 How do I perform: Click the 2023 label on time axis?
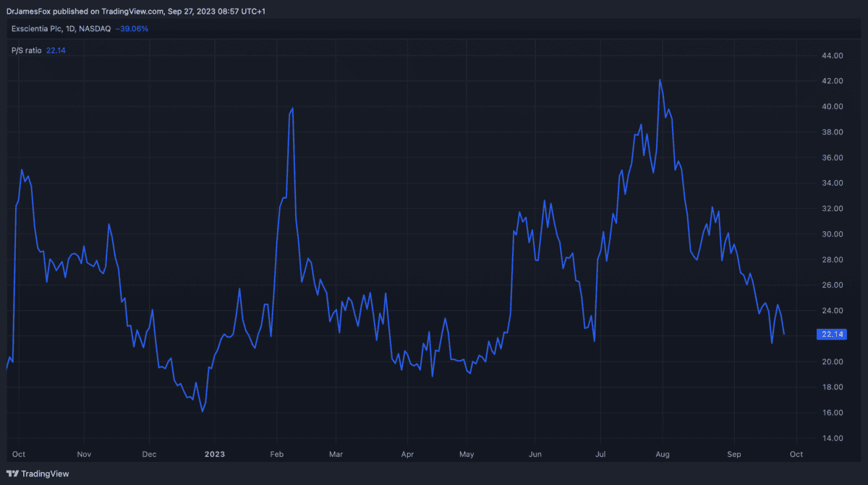pyautogui.click(x=214, y=455)
